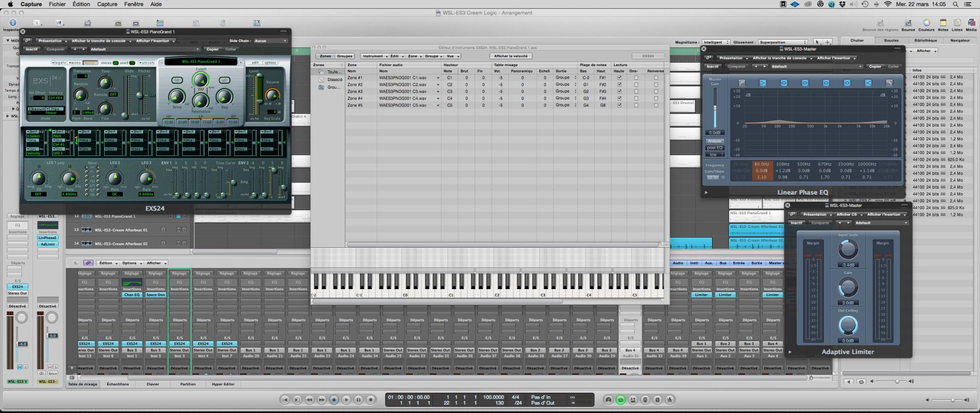Open the Glissement Superposition dropdown
980x413 pixels.
(x=783, y=43)
